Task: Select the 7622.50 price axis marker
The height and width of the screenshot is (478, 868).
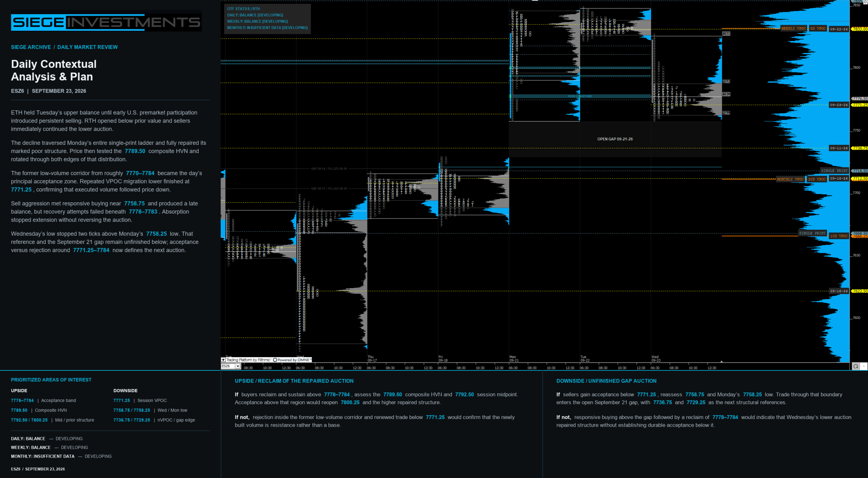Action: point(860,291)
